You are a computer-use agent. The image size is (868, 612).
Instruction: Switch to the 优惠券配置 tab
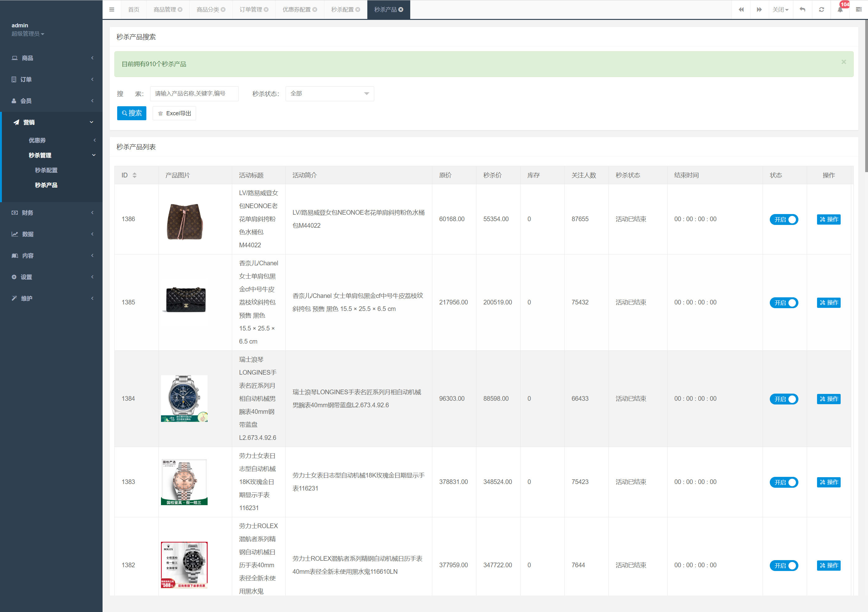tap(296, 9)
